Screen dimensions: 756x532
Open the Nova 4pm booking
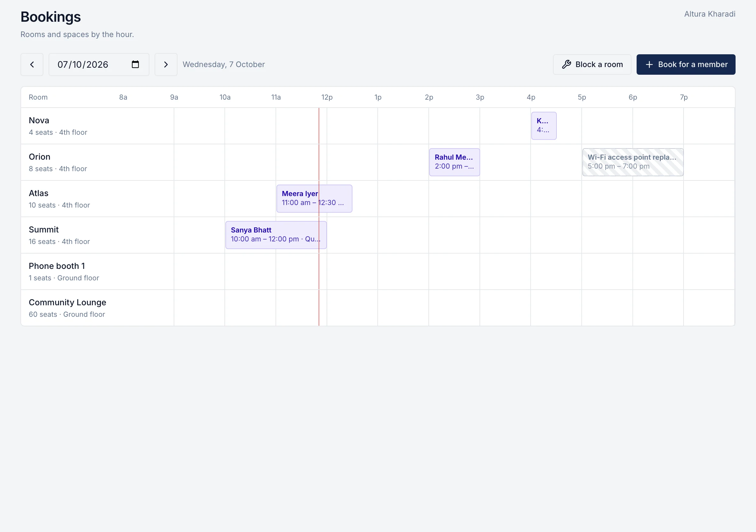[544, 126]
